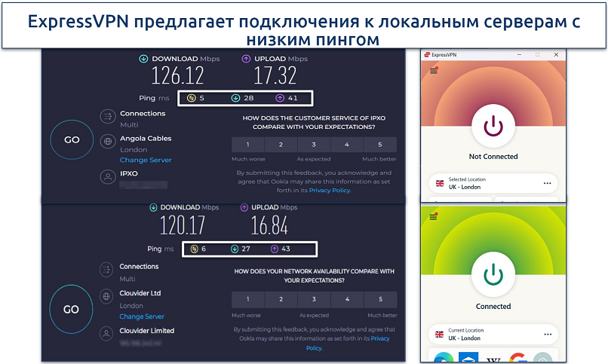Click the globe icon beside Angola Cables

click(106, 141)
